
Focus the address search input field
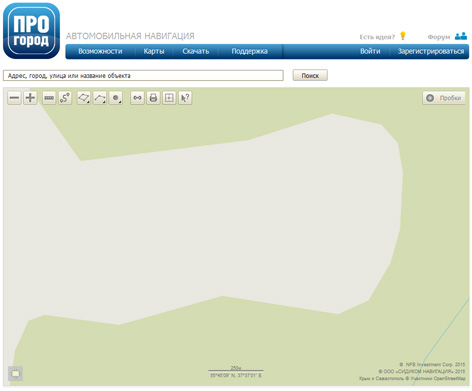[x=143, y=76]
